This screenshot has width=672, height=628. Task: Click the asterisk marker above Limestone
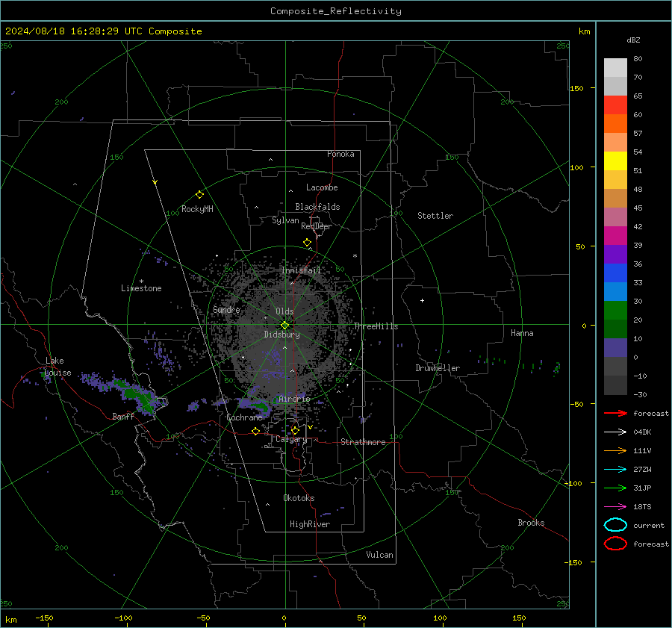(141, 282)
